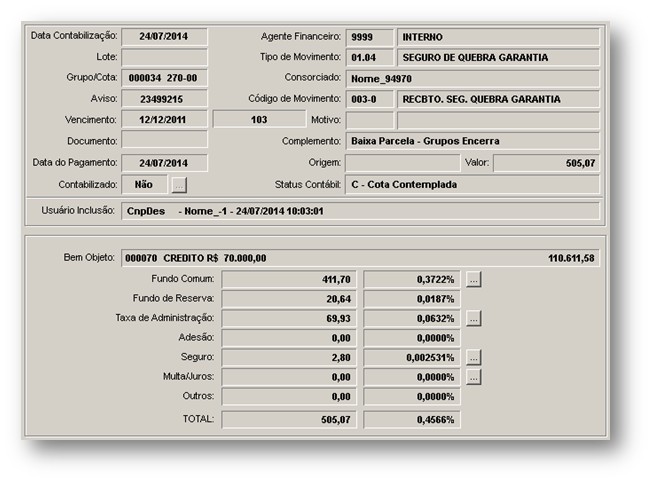This screenshot has height=482, width=652.
Task: Select Seguro value 2,80
Action: coord(289,358)
